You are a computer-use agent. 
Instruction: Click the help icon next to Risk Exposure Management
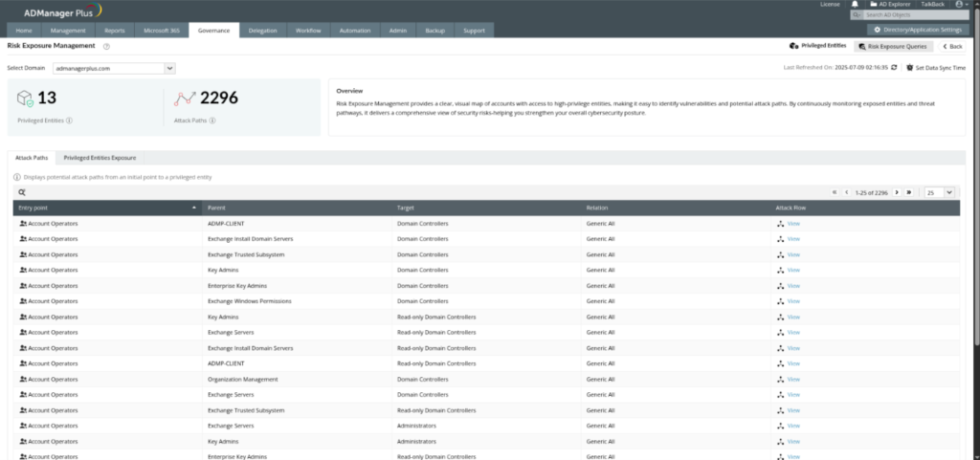(x=106, y=46)
